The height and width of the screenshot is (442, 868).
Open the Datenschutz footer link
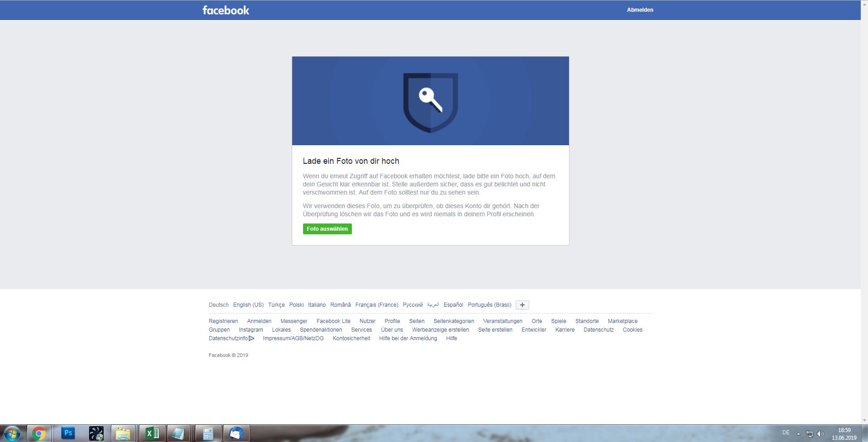pos(599,330)
